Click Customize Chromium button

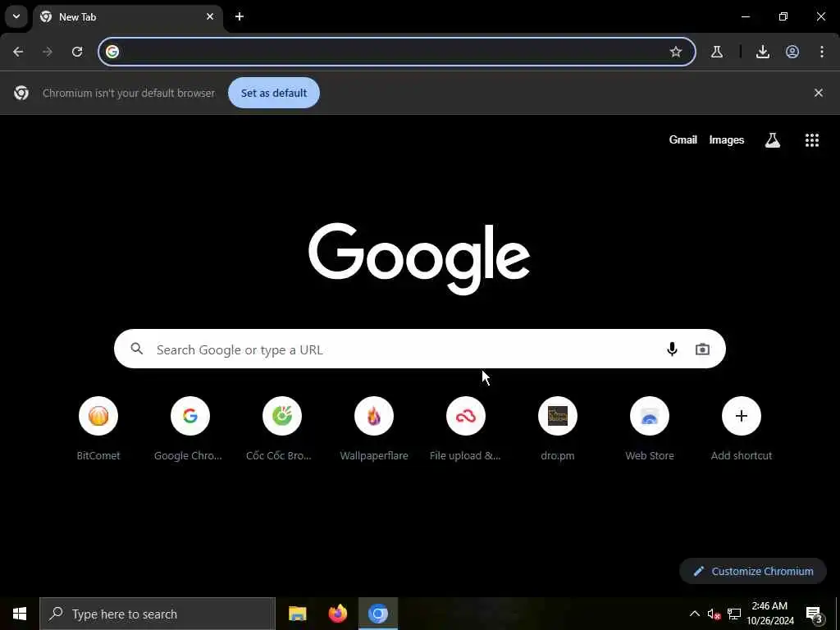(753, 571)
